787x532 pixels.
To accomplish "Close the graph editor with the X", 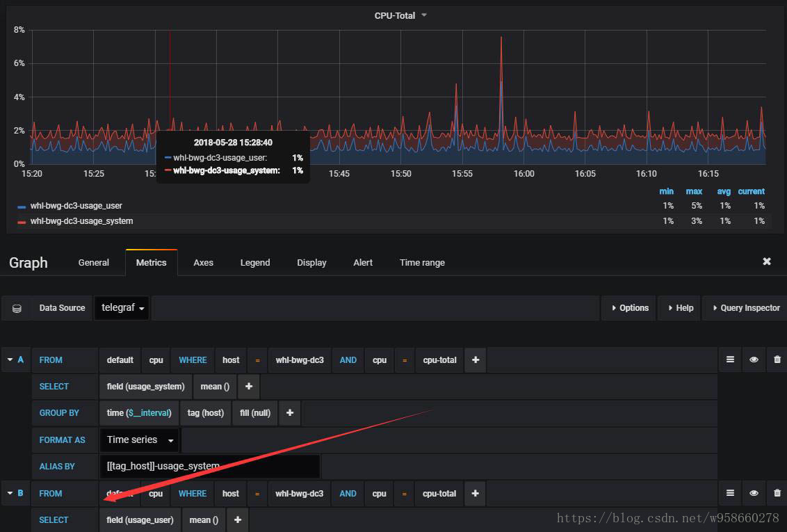I will tap(766, 261).
